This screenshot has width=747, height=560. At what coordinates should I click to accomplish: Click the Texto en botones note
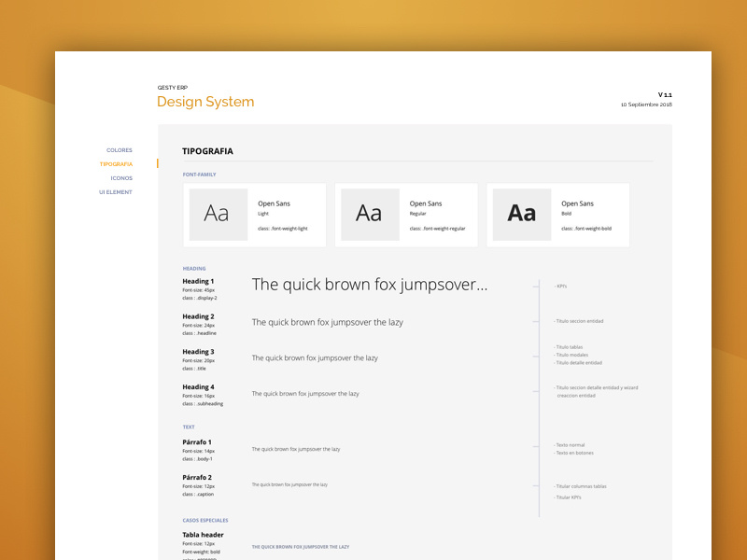click(x=573, y=453)
